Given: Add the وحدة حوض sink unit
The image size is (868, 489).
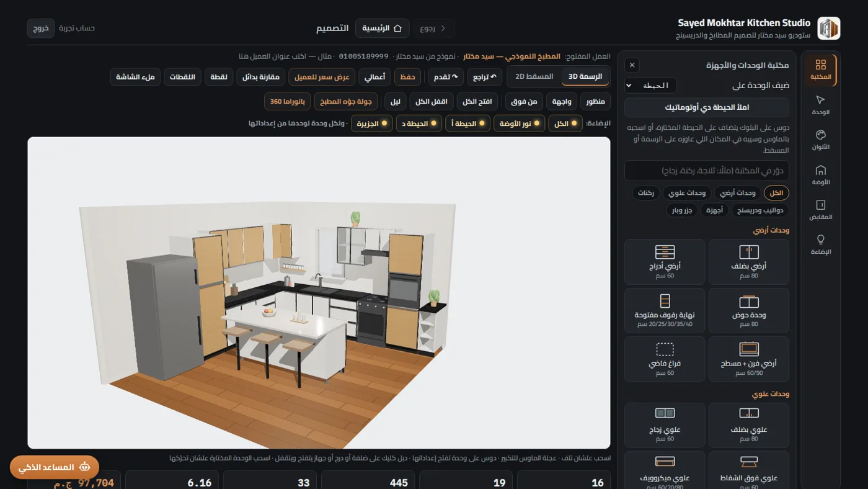Looking at the screenshot, I should click(749, 310).
